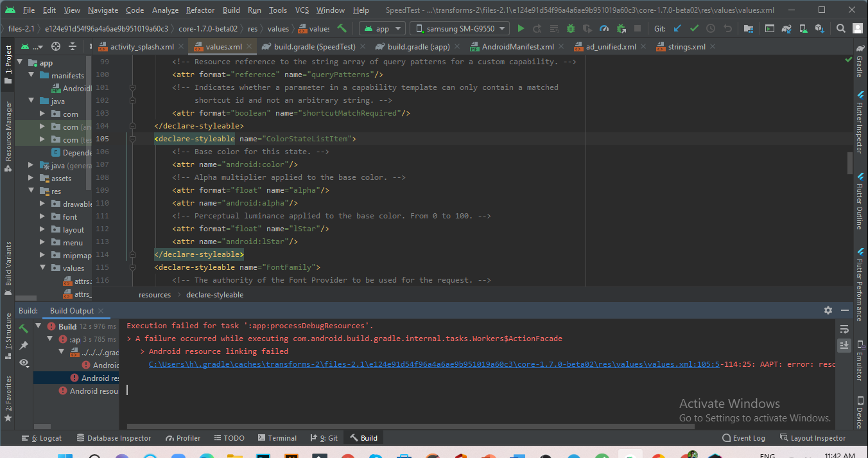Image resolution: width=868 pixels, height=458 pixels.
Task: Open the samsung SM-G9550 device dropdown
Action: tap(460, 28)
